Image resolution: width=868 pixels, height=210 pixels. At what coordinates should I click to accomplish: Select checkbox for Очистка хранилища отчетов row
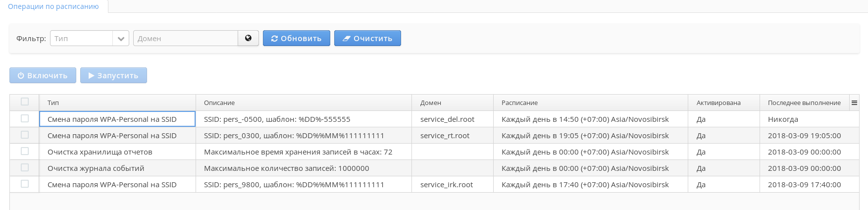pyautogui.click(x=25, y=152)
